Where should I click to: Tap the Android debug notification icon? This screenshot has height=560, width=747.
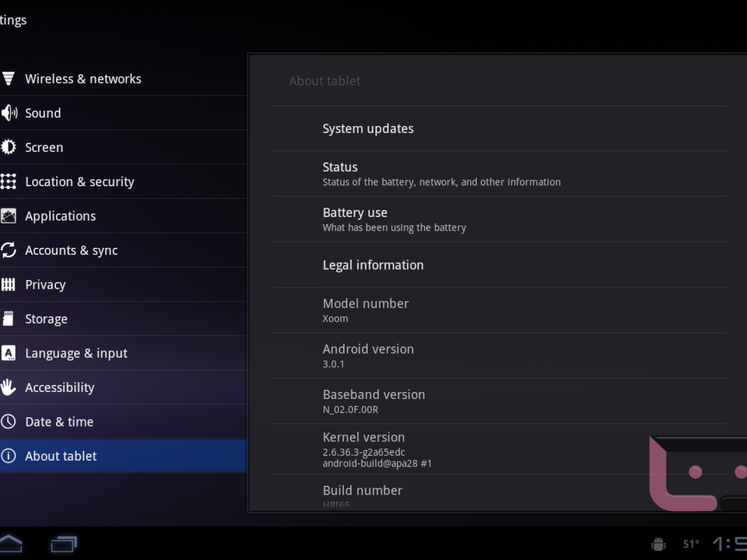(658, 544)
